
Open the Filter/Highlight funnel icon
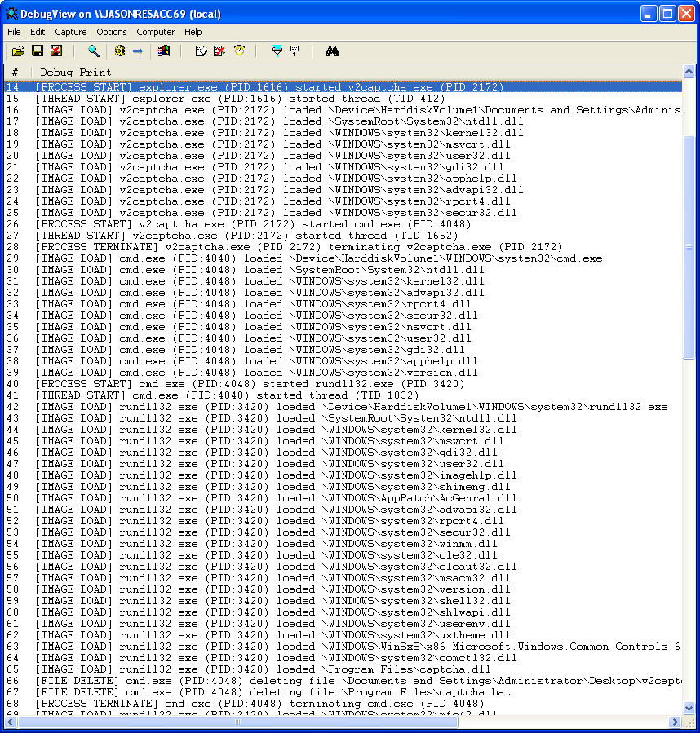pos(277,51)
